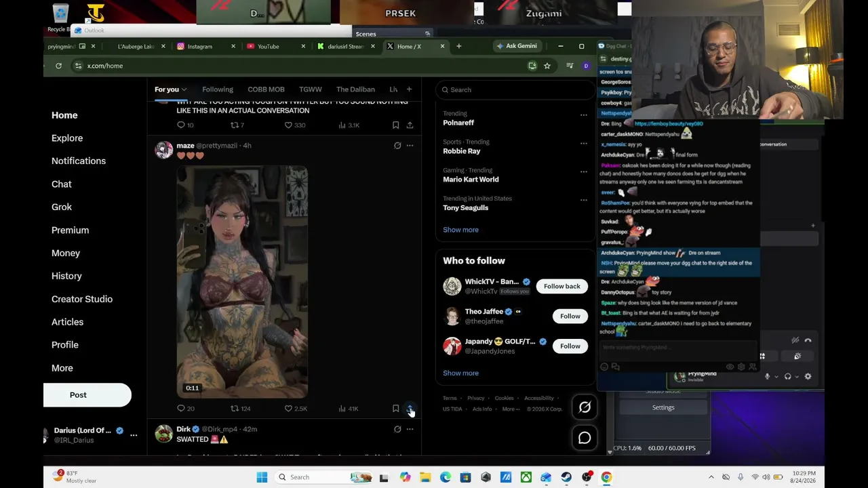Open a new Chrome tab
The height and width of the screenshot is (488, 868).
[458, 46]
